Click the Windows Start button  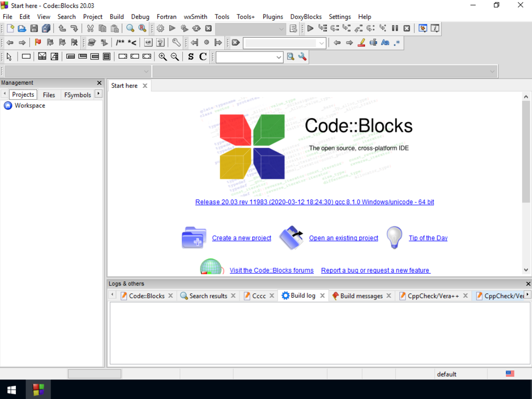12,390
